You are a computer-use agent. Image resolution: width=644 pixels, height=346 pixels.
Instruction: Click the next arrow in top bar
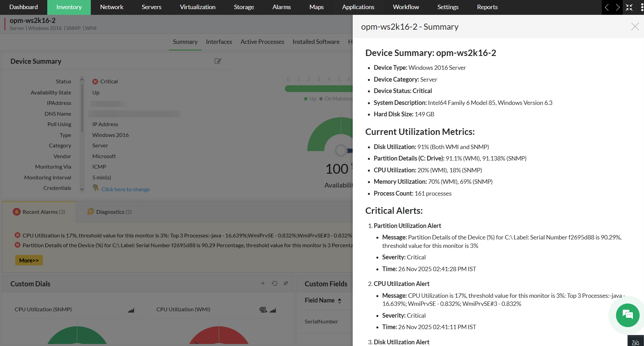(x=617, y=7)
